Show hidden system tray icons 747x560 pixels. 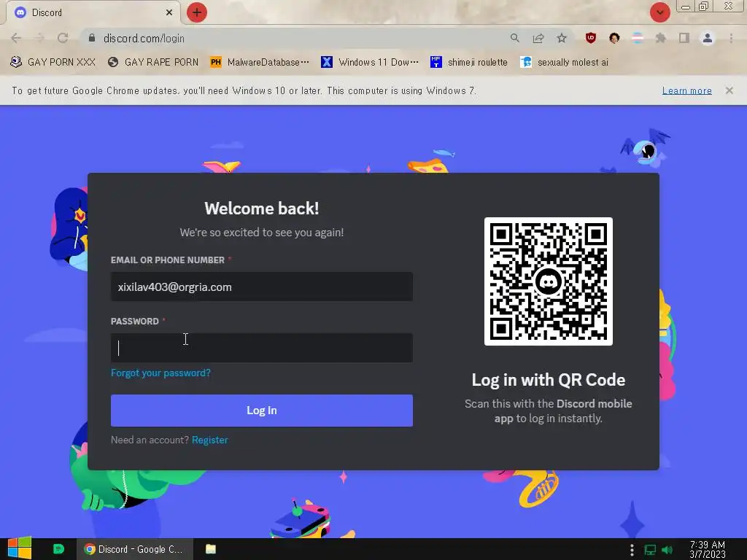[x=632, y=550]
